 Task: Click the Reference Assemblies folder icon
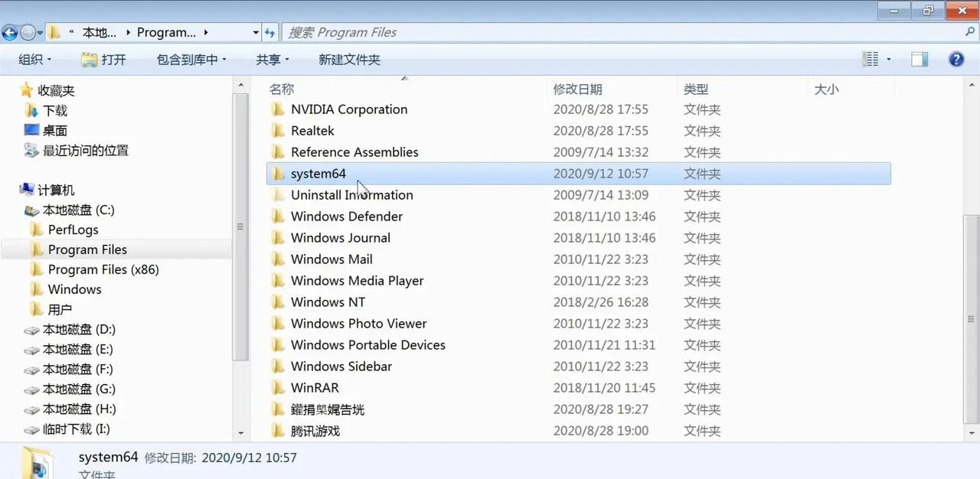point(278,152)
